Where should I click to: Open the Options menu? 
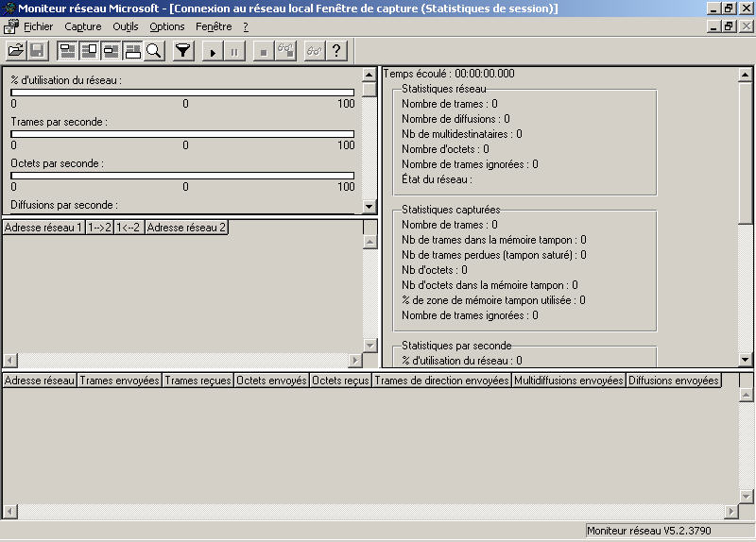coord(167,26)
